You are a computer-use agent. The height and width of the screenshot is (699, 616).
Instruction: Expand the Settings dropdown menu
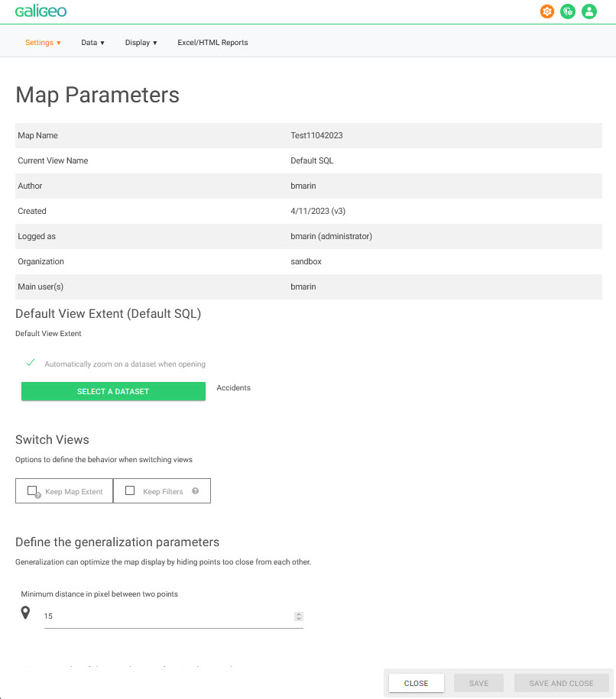click(x=43, y=43)
